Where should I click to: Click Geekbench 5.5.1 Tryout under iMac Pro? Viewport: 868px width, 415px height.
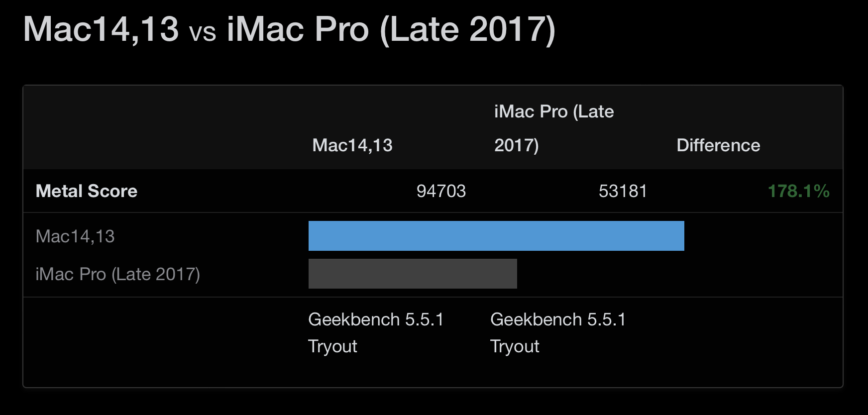coord(558,333)
